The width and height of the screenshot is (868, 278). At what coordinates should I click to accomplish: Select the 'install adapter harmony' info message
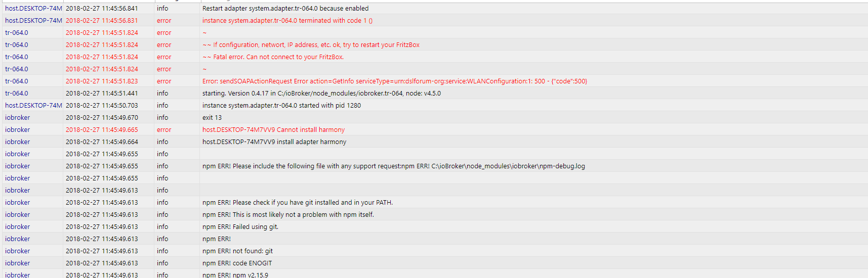pyautogui.click(x=274, y=142)
